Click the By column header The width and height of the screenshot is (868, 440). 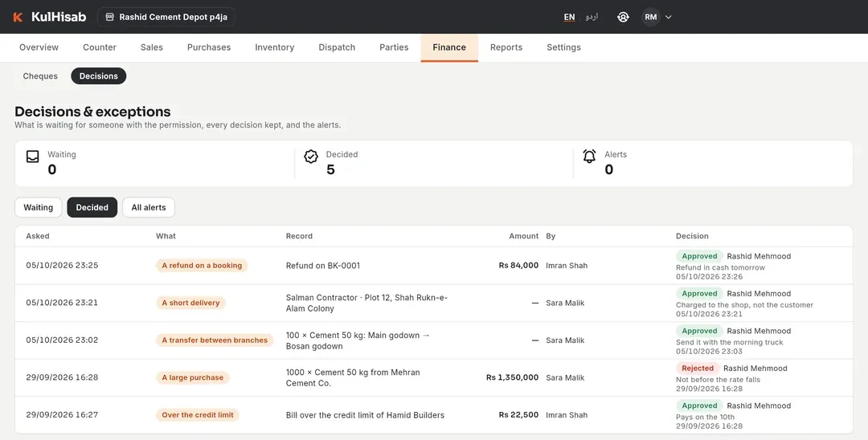[551, 236]
